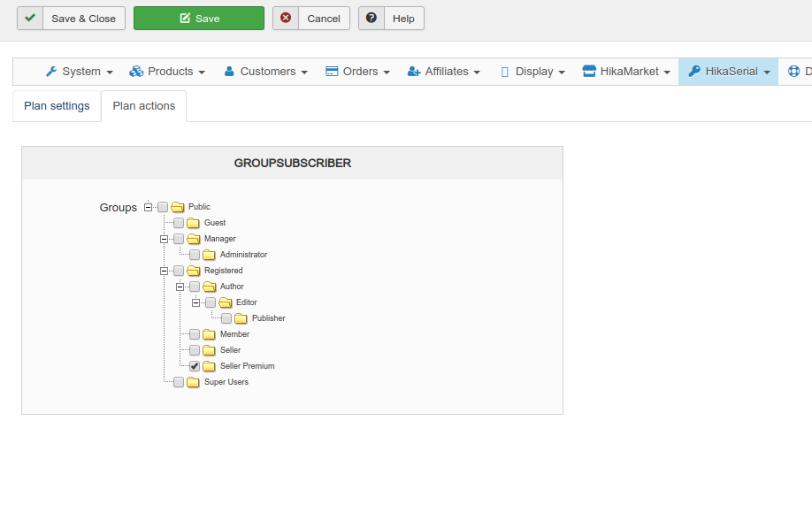The image size is (812, 520).
Task: Click the folder icon of Publisher group
Action: (241, 318)
